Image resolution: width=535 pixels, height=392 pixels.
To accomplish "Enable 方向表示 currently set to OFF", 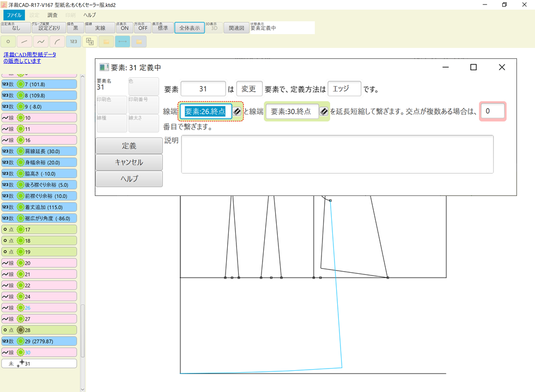I will coord(143,27).
